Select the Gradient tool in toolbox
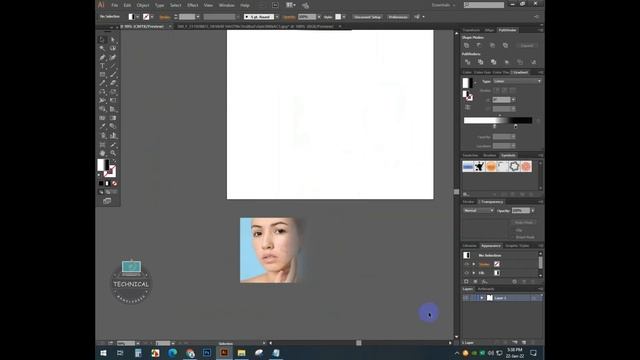Image resolution: width=640 pixels, height=360 pixels. 113,118
